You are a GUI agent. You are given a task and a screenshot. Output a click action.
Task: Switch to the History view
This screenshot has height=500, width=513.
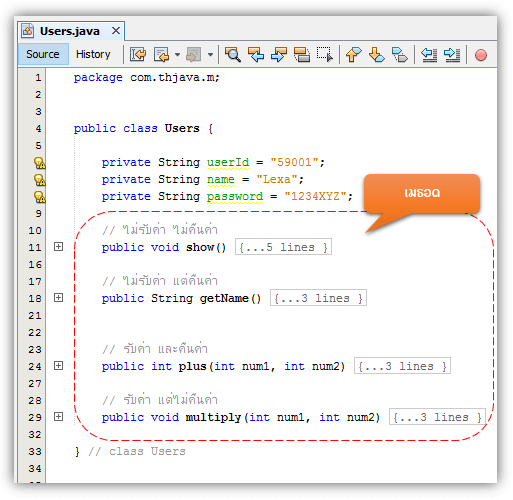(x=93, y=54)
